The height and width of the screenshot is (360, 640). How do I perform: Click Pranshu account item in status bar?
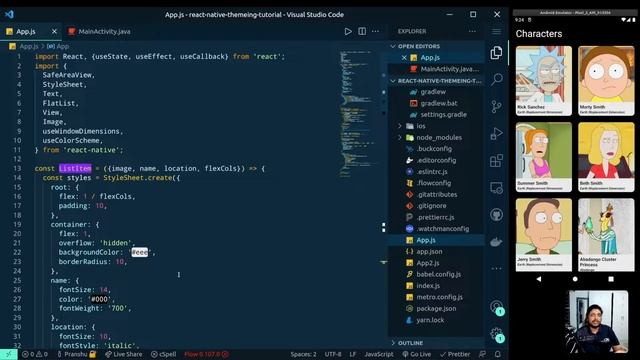[x=76, y=354]
